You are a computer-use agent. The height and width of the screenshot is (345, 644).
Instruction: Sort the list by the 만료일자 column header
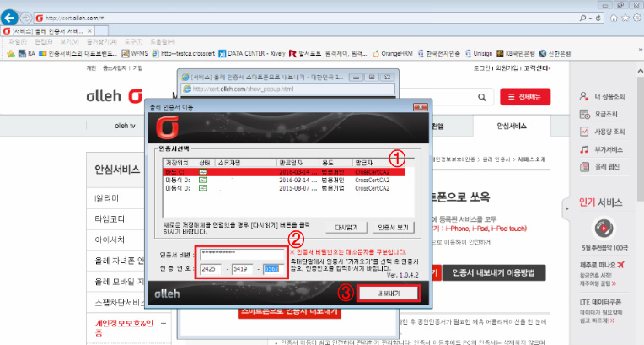pyautogui.click(x=298, y=163)
